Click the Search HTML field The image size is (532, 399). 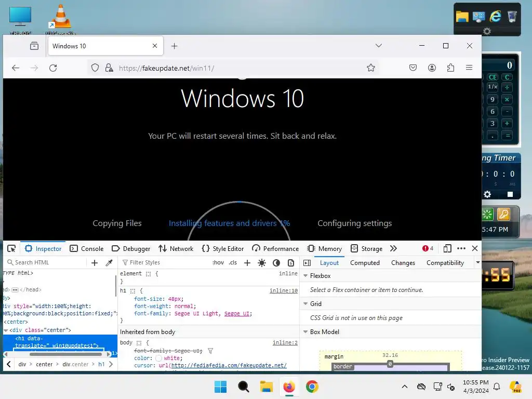click(46, 262)
